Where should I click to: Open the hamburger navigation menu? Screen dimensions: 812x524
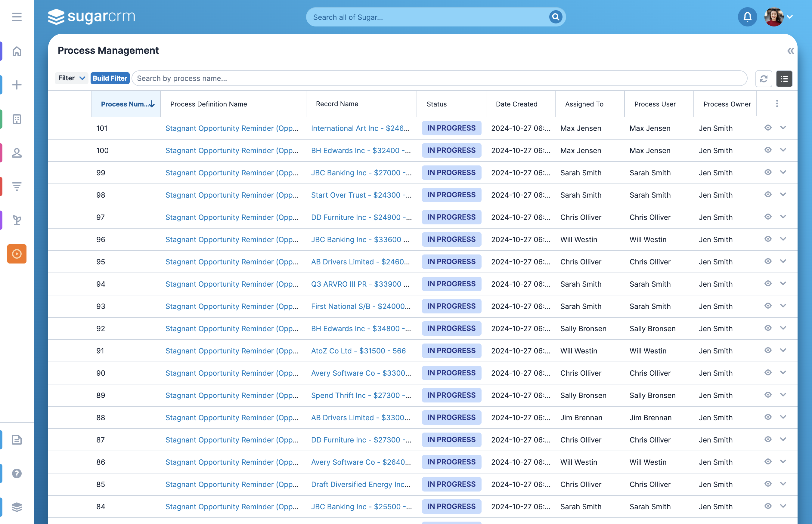(17, 17)
